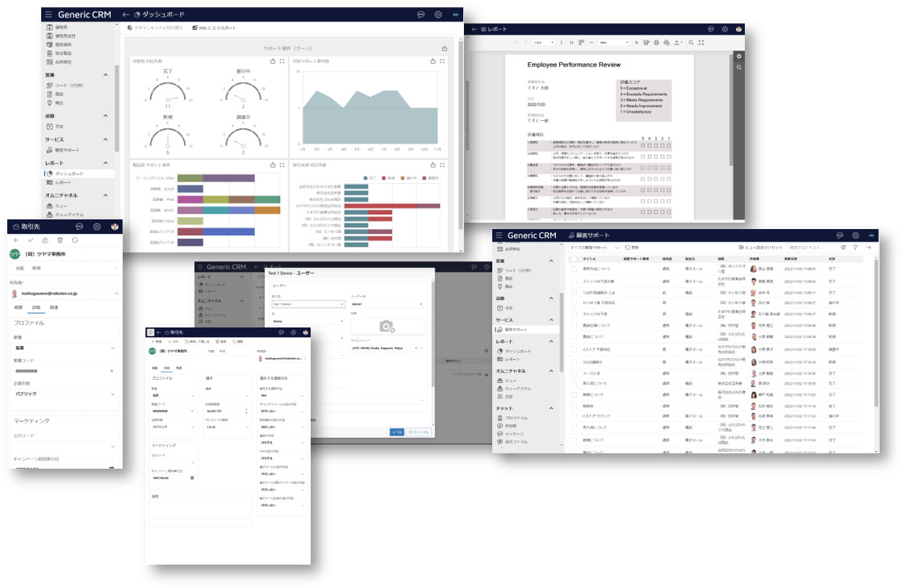Image resolution: width=903 pixels, height=588 pixels.
Task: Open settings gear in Dashboard window header
Action: 438,15
